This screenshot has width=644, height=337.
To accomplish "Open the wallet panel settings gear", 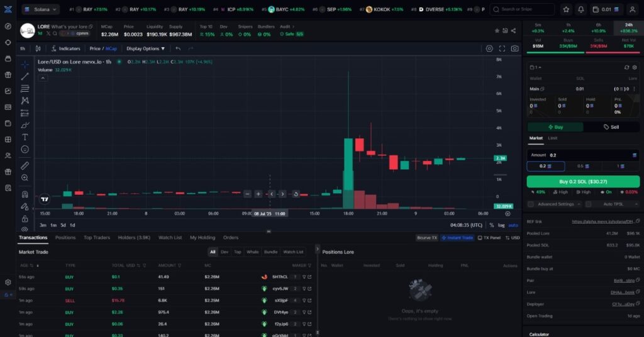I will [x=635, y=67].
